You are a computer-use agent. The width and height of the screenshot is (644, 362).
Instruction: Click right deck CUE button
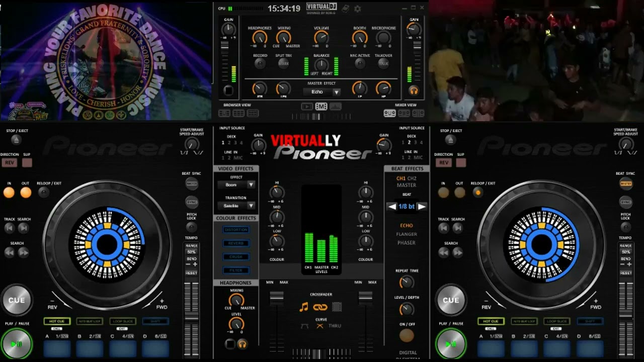450,300
